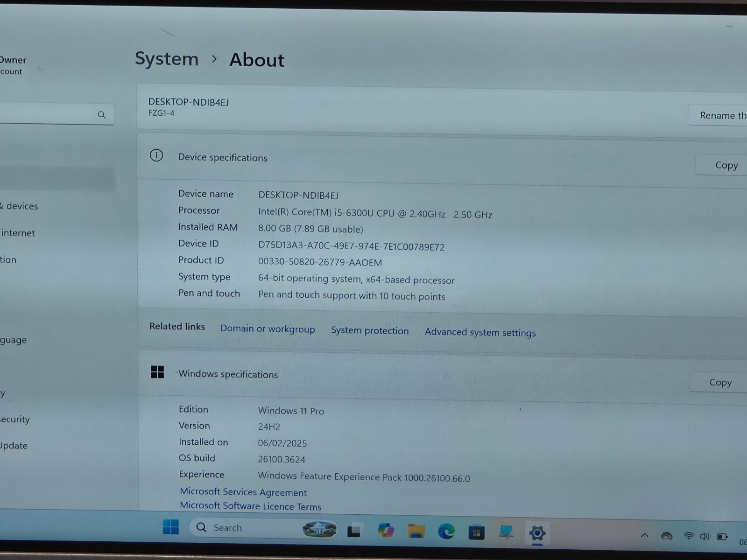This screenshot has height=560, width=747.
Task: Click the Pen and touch support value
Action: [352, 295]
